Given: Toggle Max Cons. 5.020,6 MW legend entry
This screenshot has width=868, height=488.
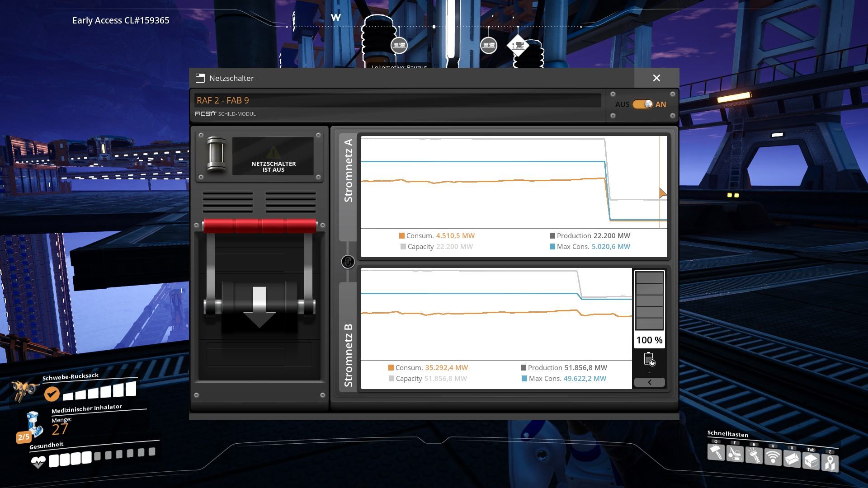Looking at the screenshot, I should pos(590,247).
